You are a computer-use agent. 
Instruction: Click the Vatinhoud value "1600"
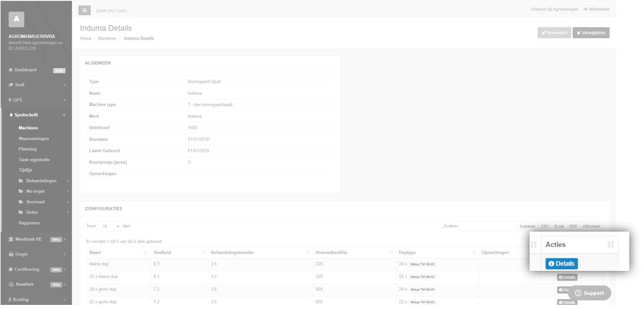pos(192,128)
